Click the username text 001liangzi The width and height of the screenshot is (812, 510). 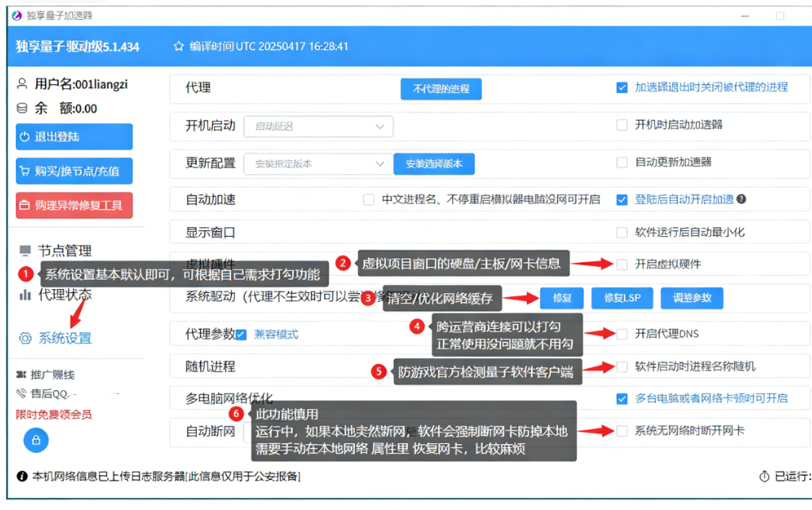tap(101, 84)
